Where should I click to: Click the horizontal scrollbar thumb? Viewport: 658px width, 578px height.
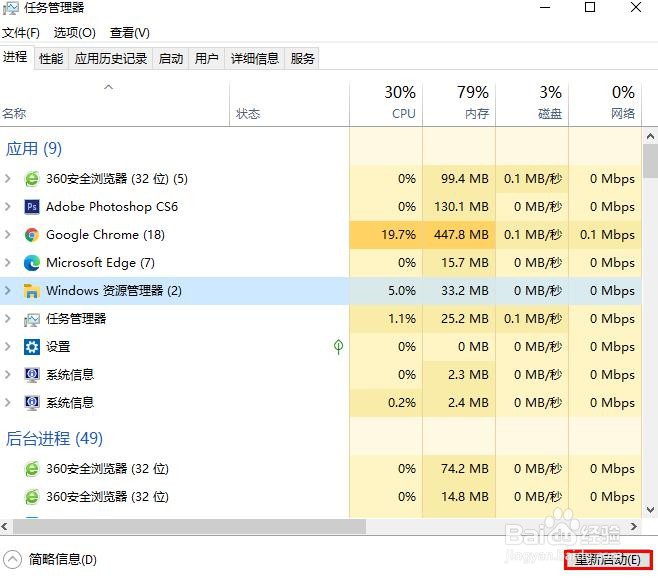pos(189,526)
